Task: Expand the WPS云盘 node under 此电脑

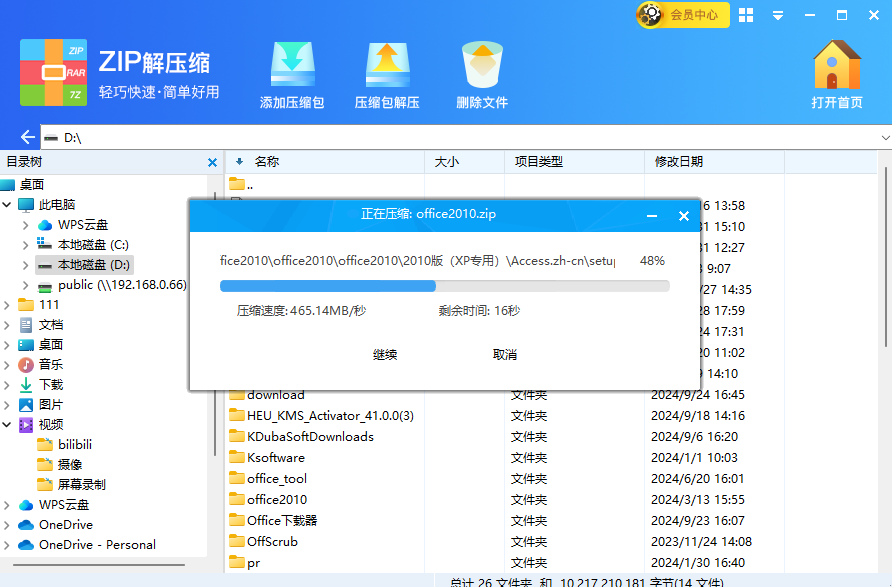Action: [x=25, y=225]
